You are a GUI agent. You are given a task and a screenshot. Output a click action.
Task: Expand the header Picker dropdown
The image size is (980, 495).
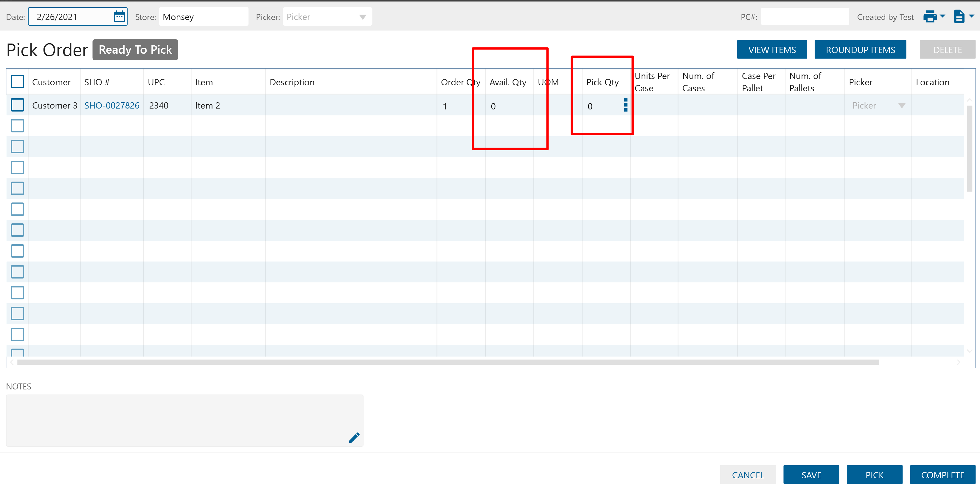pos(363,17)
